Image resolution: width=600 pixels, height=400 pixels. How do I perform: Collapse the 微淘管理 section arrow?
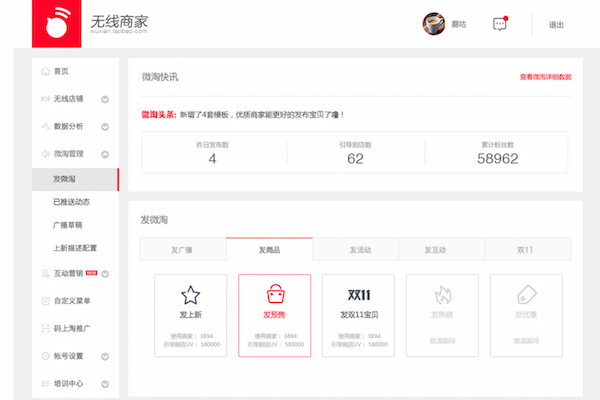pos(105,155)
